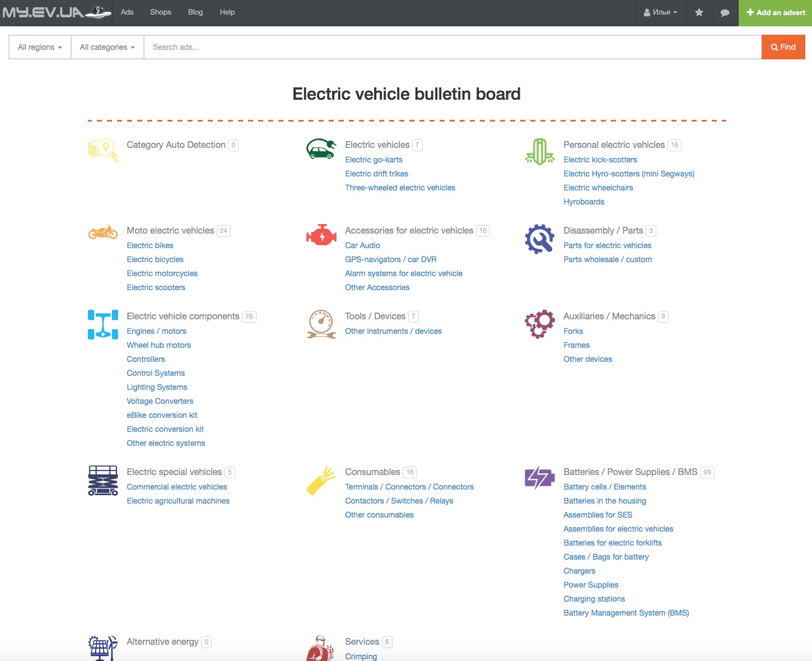This screenshot has width=812, height=661.
Task: Click the blue chassis components icon
Action: tap(103, 324)
